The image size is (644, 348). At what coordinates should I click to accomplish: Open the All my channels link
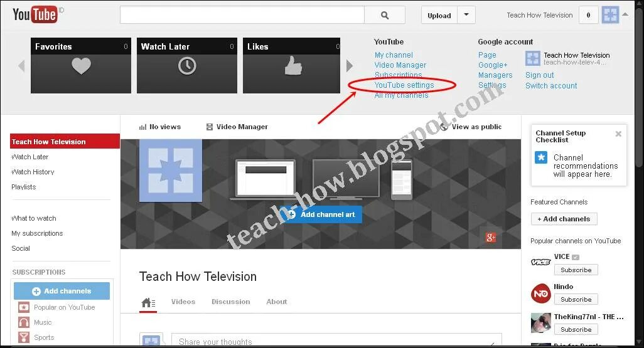point(401,95)
